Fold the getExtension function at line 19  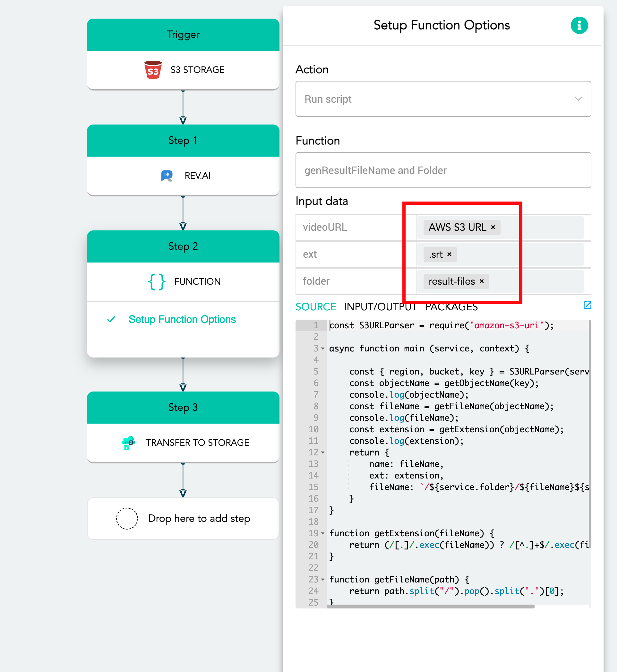(x=323, y=533)
